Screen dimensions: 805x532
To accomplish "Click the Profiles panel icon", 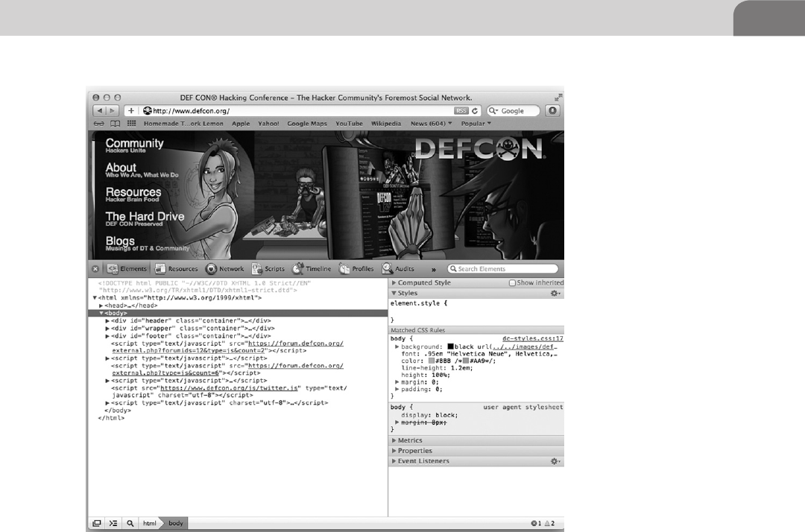I will point(344,269).
